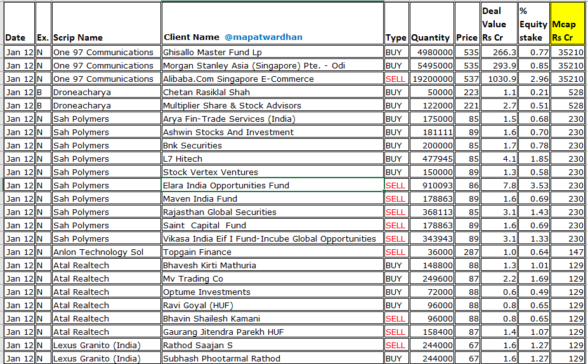Click Arya Fin-Trade Services (India) cell

coord(273,119)
